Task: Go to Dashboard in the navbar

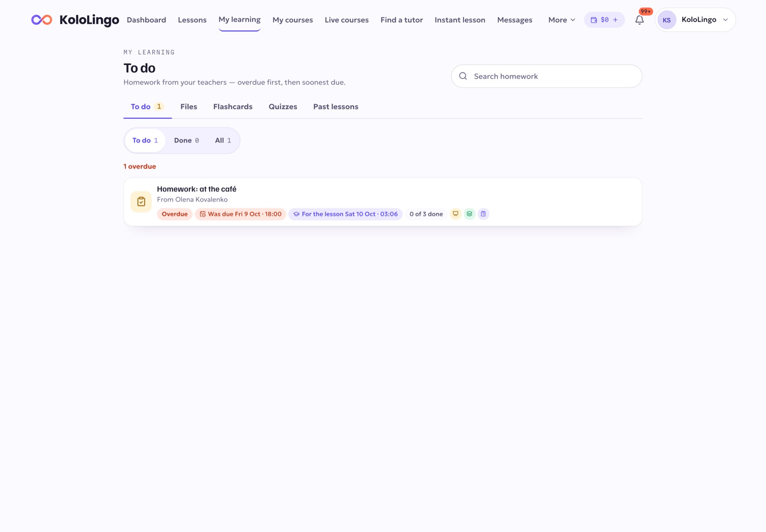Action: (146, 20)
